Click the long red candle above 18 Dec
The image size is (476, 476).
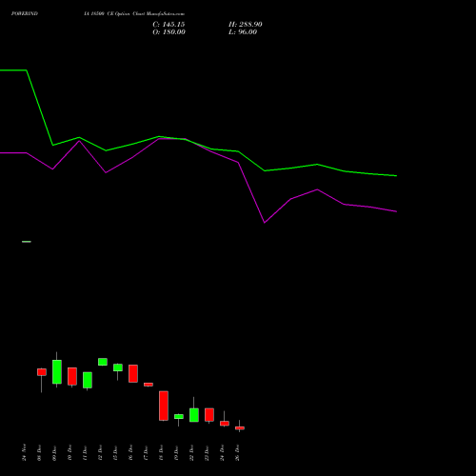pyautogui.click(x=164, y=406)
